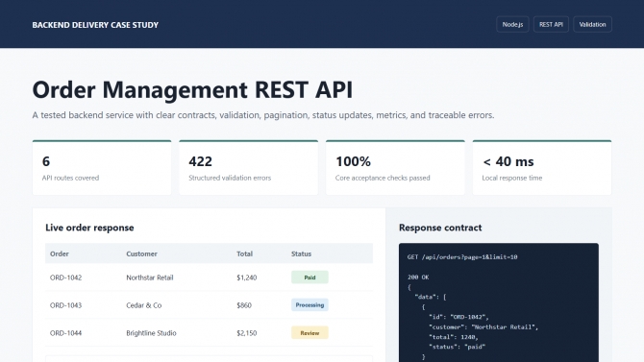Select the ORD-1043 order cell
The height and width of the screenshot is (362, 644).
click(x=65, y=305)
